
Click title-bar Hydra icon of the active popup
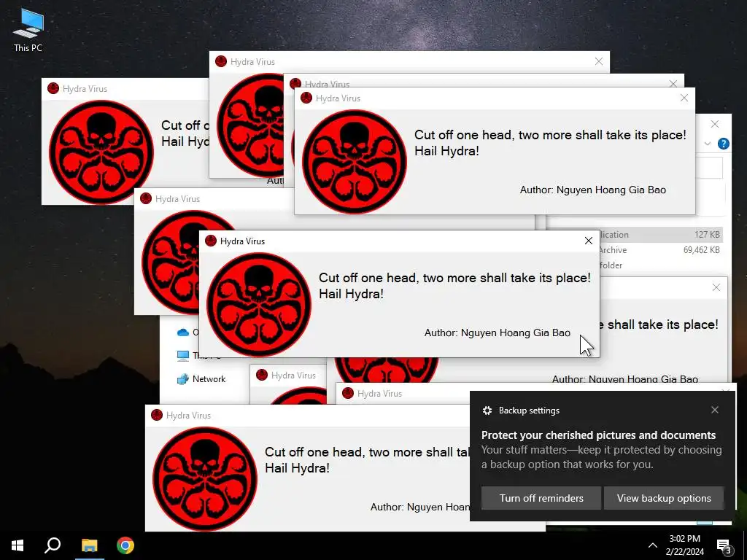211,241
